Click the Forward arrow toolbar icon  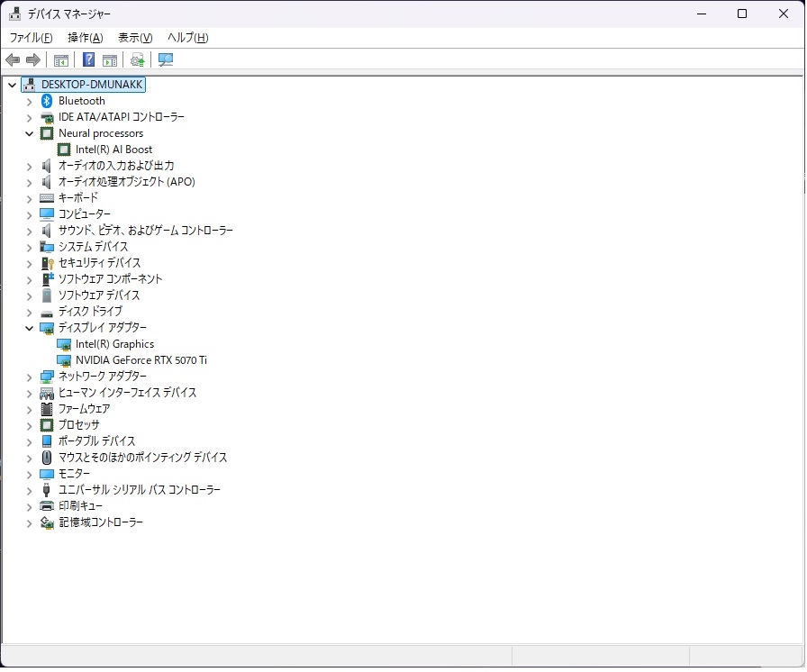coord(33,60)
